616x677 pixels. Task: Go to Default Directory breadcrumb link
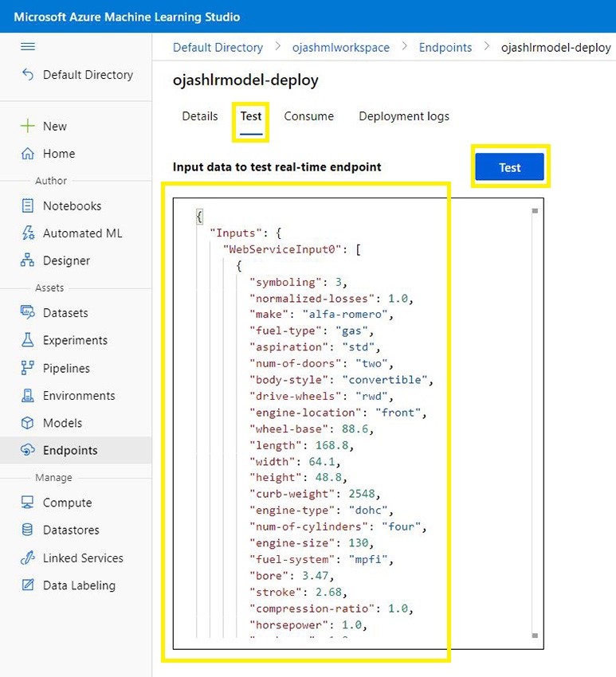[218, 47]
